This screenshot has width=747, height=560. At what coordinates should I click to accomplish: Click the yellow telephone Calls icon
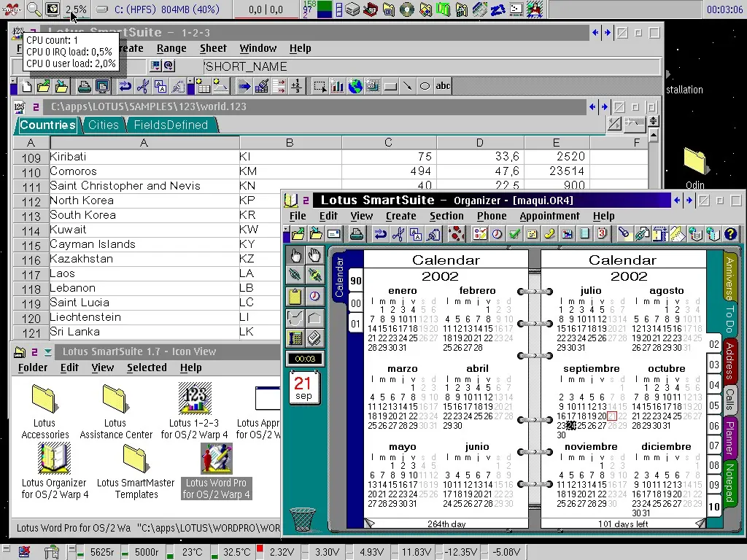point(549,234)
